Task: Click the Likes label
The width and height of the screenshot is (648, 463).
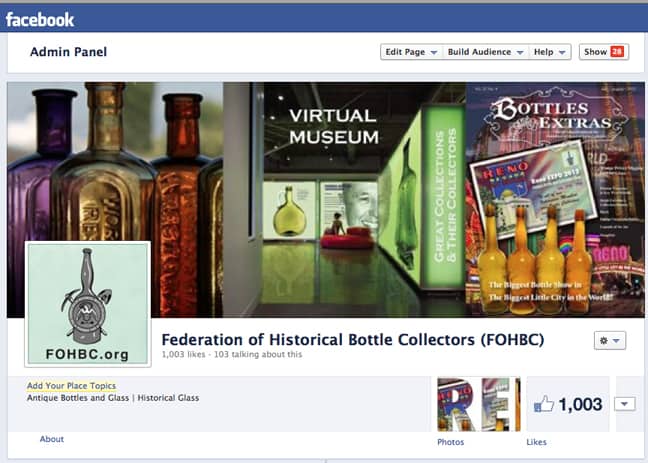Action: pyautogui.click(x=536, y=442)
